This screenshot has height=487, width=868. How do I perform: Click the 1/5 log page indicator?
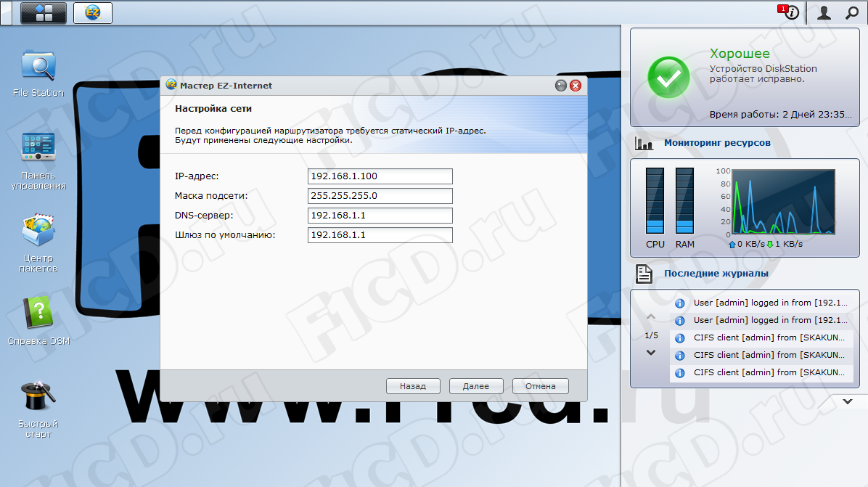pyautogui.click(x=652, y=335)
